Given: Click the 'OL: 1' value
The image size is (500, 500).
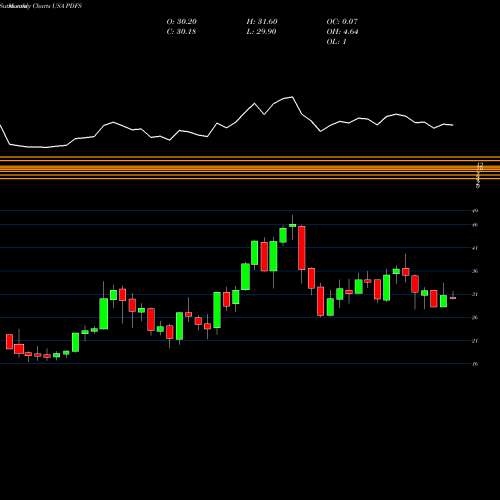Looking at the screenshot, I should point(337,42).
